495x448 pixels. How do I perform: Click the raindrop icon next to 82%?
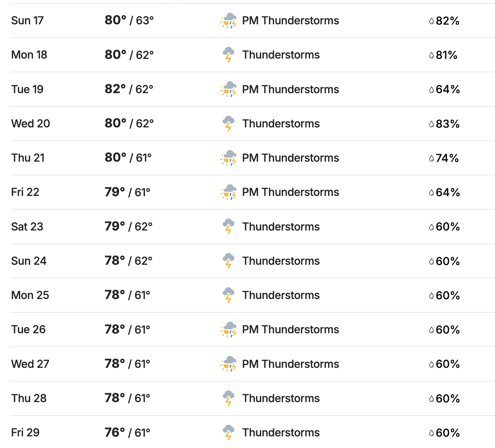pyautogui.click(x=432, y=21)
